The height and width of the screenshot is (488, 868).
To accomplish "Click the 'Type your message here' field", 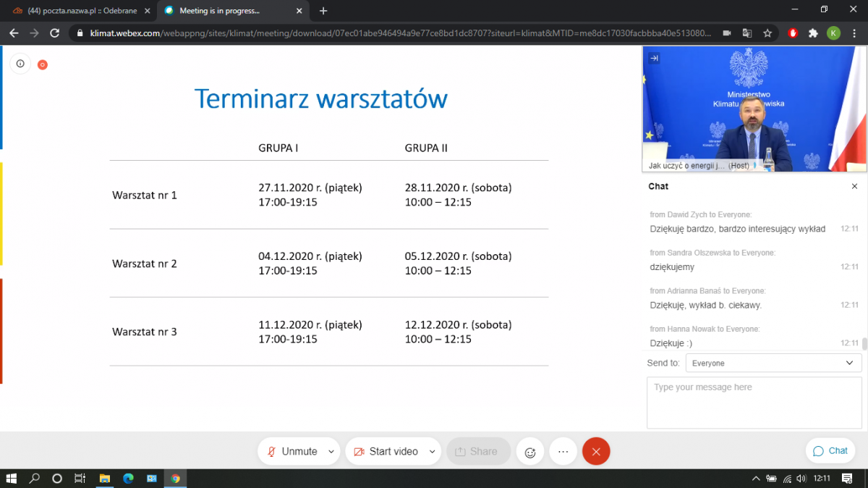I will pos(754,403).
